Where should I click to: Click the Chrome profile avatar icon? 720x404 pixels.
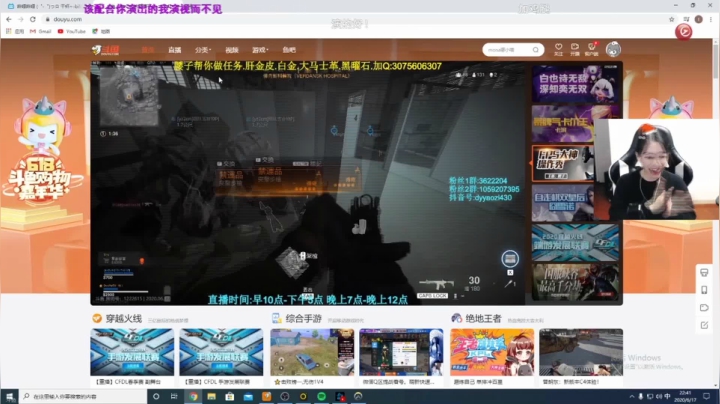(x=698, y=19)
